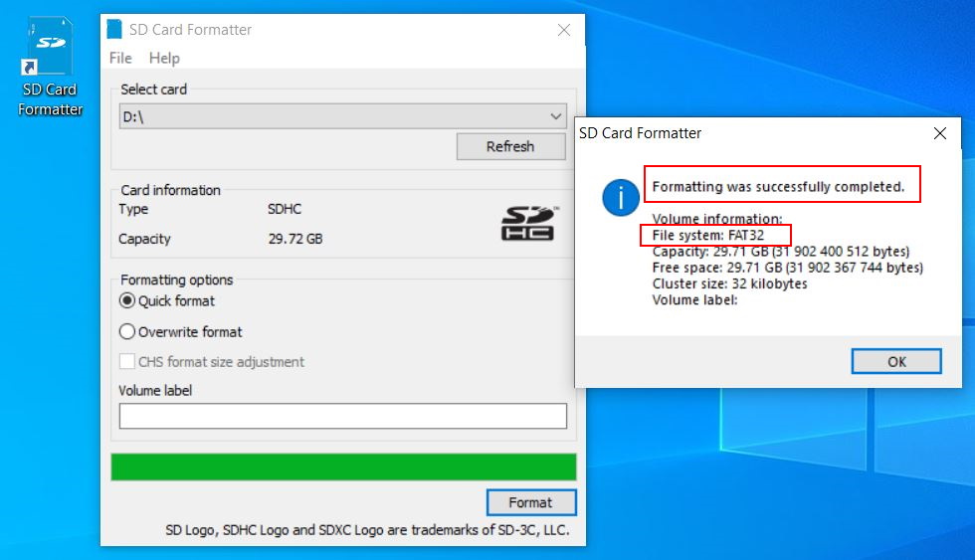Click the 'Volume information:' heading in dialog
This screenshot has height=560, width=975.
pyautogui.click(x=717, y=220)
